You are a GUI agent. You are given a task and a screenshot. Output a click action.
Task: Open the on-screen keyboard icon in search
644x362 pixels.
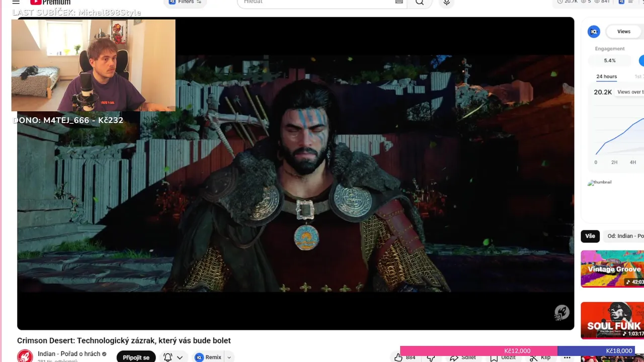[x=399, y=2]
